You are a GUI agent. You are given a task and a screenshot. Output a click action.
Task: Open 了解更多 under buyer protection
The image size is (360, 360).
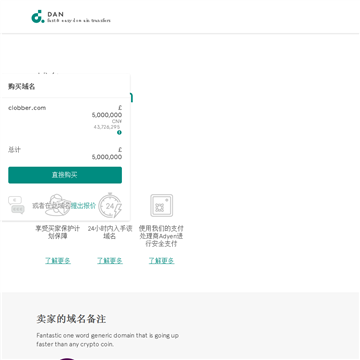point(58,261)
